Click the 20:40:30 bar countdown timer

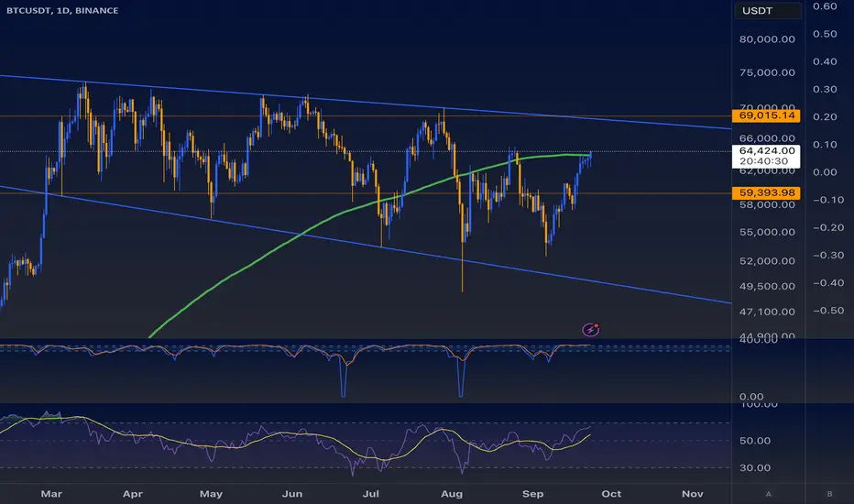[763, 161]
